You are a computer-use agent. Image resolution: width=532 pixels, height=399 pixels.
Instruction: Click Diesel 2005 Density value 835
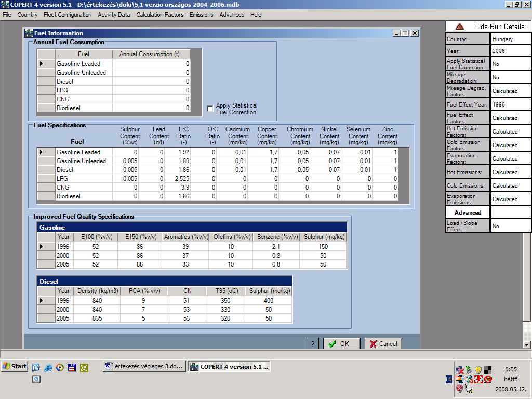click(97, 318)
